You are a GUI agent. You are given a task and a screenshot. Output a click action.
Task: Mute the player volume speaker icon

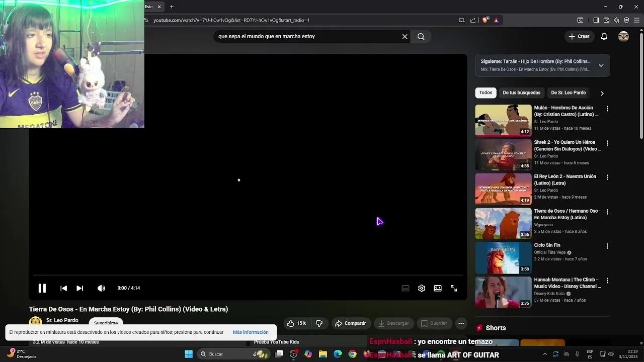(x=101, y=288)
